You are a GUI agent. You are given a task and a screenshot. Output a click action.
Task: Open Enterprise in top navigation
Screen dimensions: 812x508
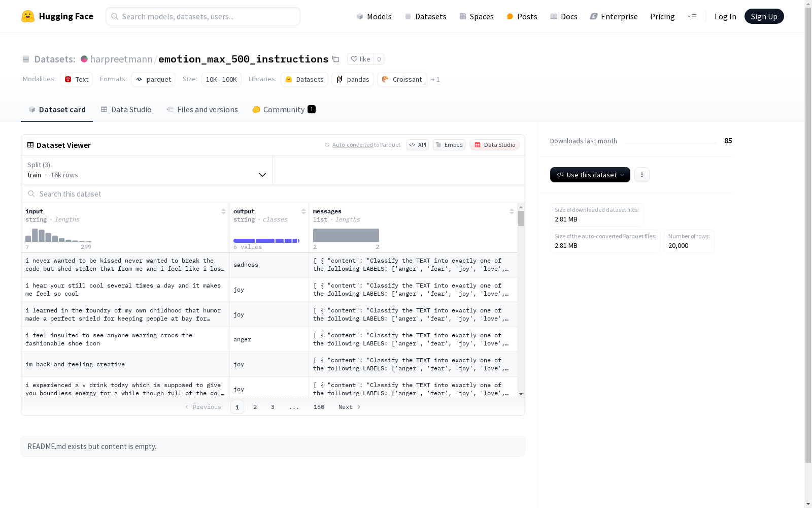(x=614, y=16)
